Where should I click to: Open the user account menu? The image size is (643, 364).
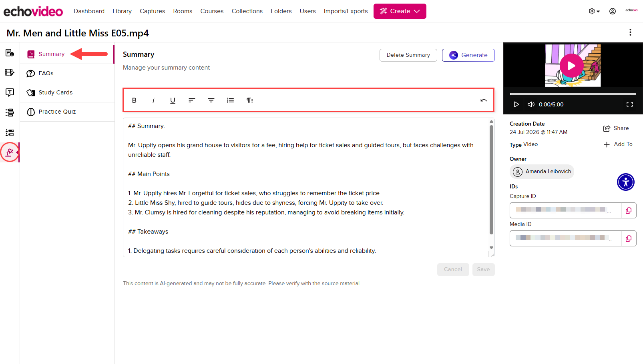pyautogui.click(x=613, y=11)
